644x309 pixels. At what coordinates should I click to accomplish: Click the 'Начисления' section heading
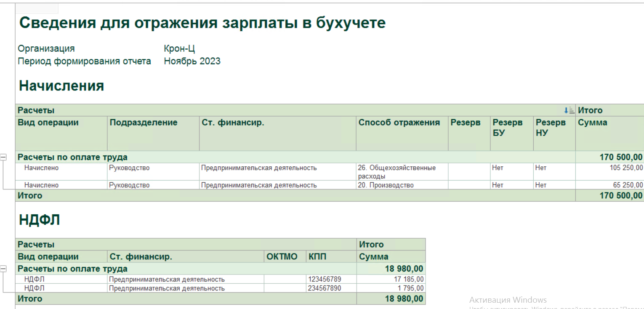coord(61,86)
